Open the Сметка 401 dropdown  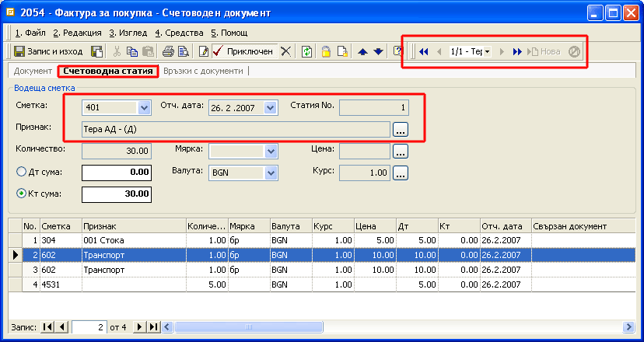click(x=144, y=107)
